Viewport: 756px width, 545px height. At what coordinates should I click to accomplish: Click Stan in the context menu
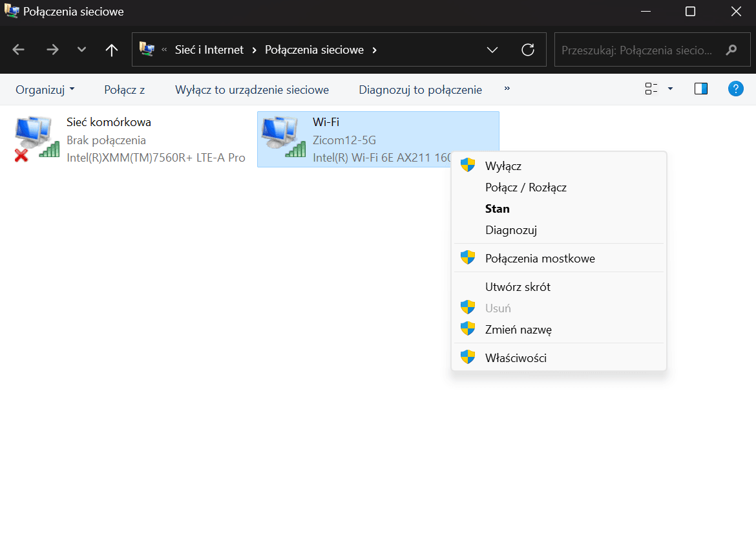click(x=497, y=209)
